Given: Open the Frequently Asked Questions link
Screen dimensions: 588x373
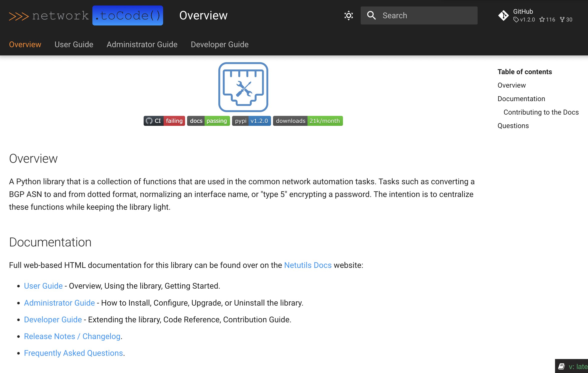Looking at the screenshot, I should [74, 353].
